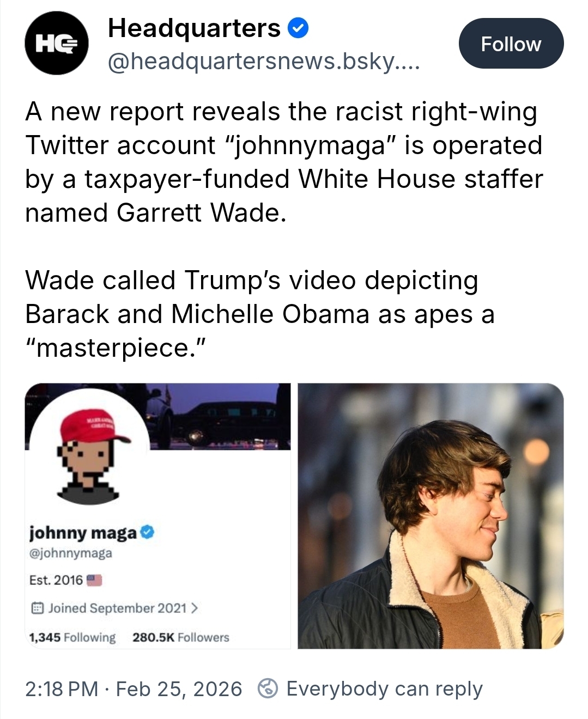Click the Everybody can reply label

click(384, 689)
